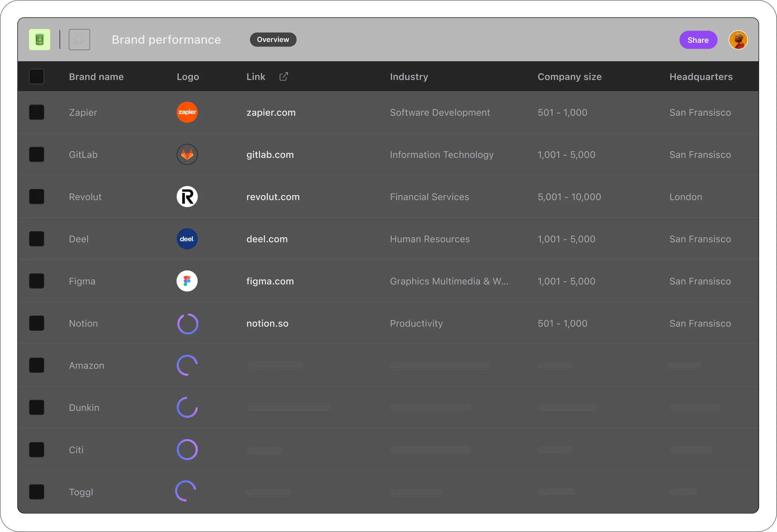Click the Figma logo icon
Image resolution: width=777 pixels, height=532 pixels.
click(x=187, y=281)
